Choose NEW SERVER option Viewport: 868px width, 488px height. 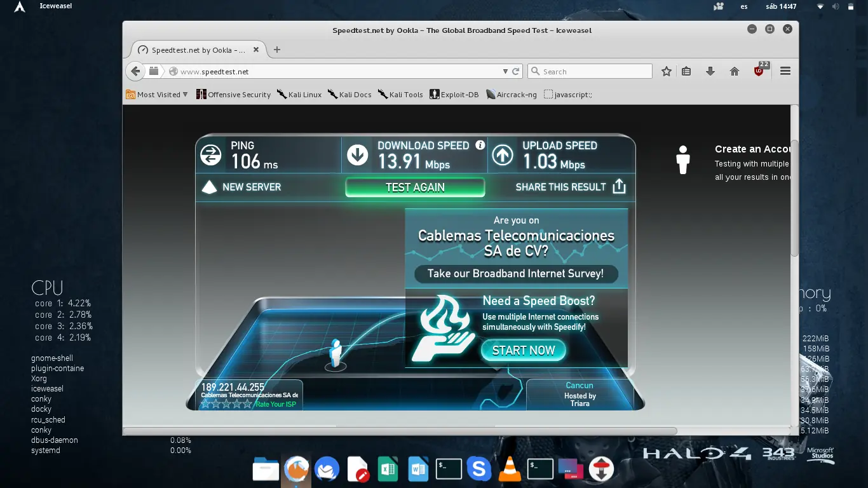241,187
